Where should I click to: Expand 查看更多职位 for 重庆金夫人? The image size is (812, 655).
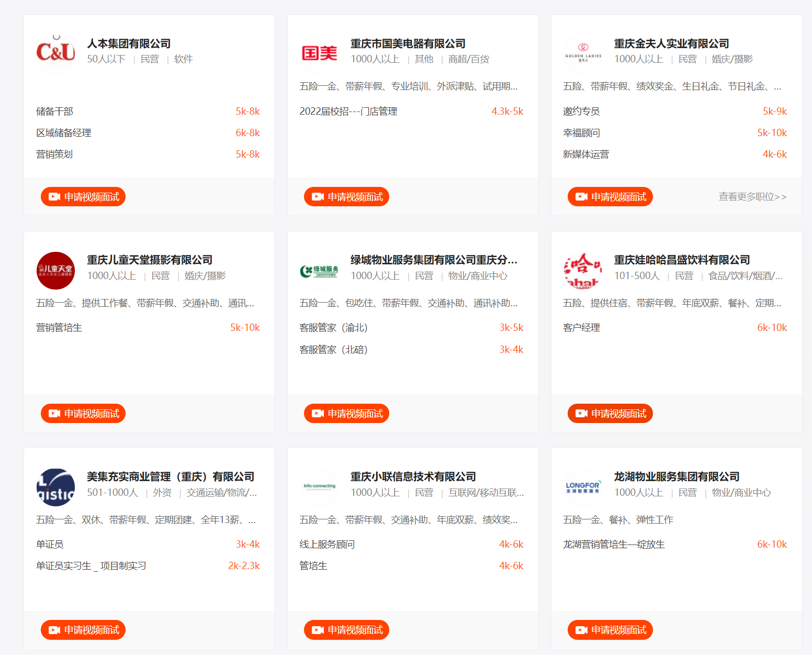[752, 197]
